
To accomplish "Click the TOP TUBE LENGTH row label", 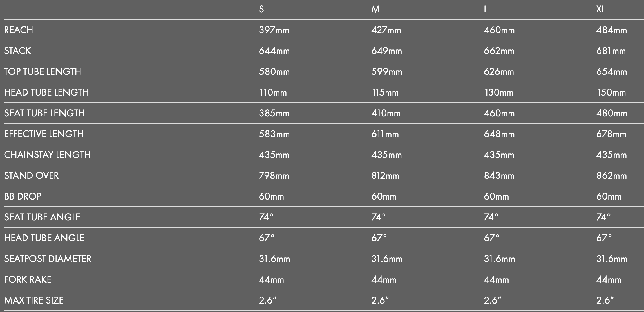I will 43,71.
